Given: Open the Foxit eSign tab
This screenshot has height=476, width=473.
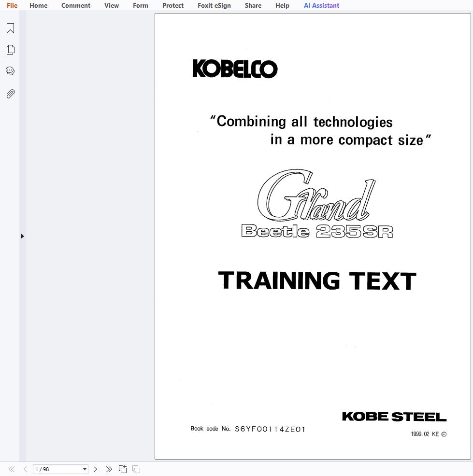Looking at the screenshot, I should [x=214, y=5].
